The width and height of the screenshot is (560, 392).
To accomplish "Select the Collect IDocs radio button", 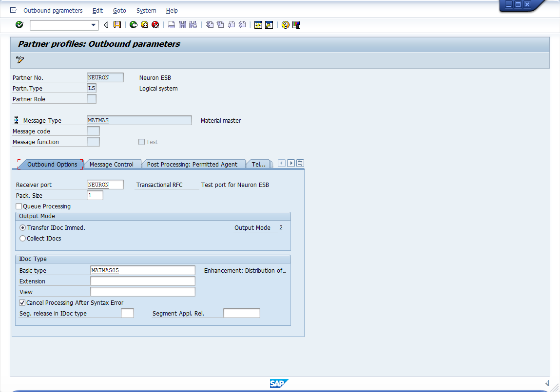I will pyautogui.click(x=22, y=239).
